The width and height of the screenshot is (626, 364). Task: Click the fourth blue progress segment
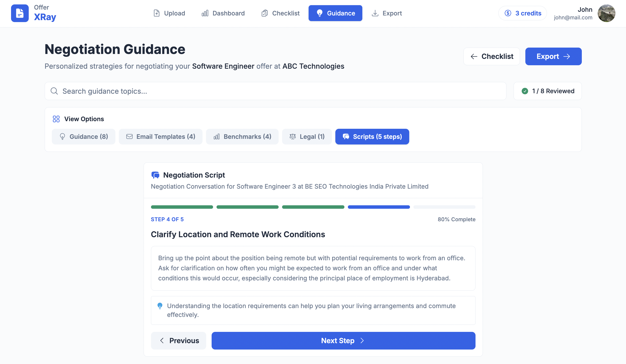(379, 207)
